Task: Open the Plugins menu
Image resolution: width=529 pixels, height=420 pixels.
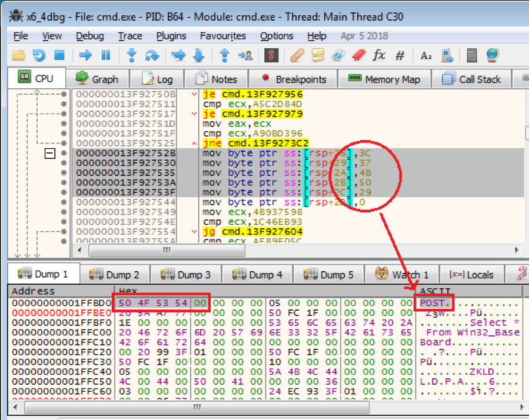Action: [x=171, y=36]
